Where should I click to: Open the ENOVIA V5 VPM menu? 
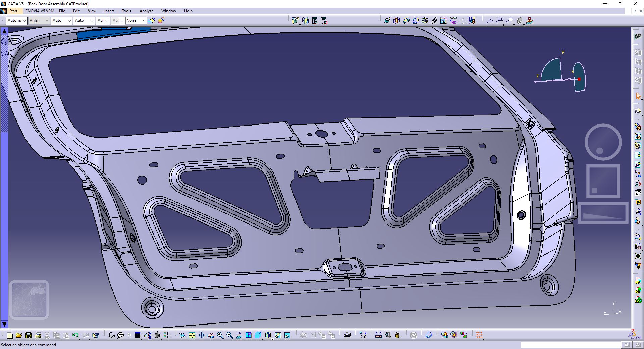click(x=40, y=11)
